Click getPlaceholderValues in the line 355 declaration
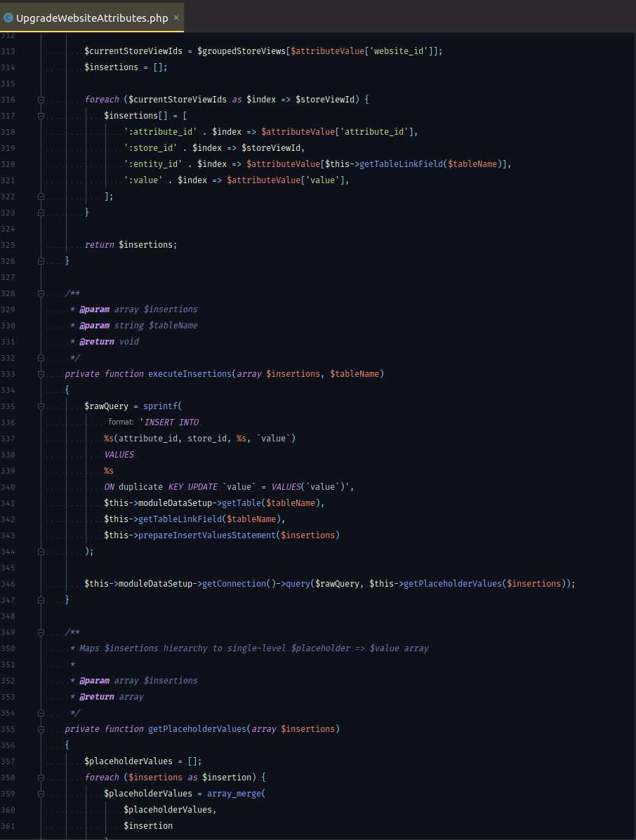636x840 pixels. click(197, 729)
